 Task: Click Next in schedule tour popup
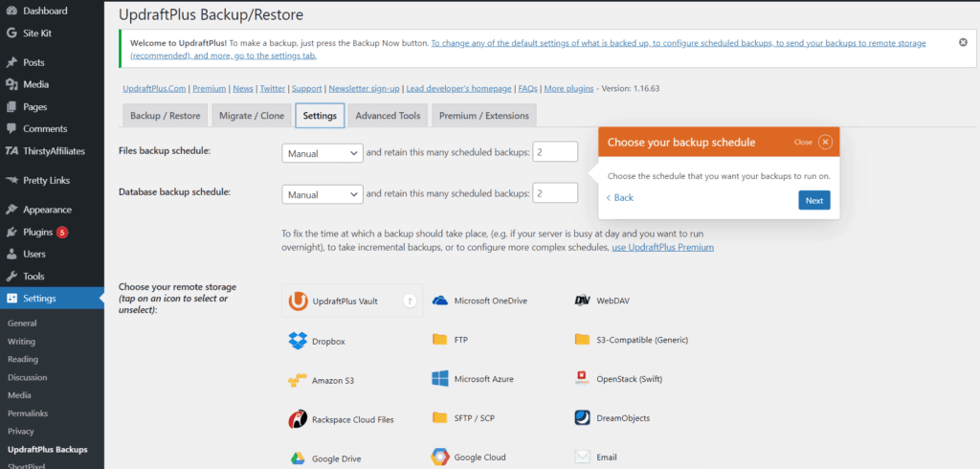point(813,200)
